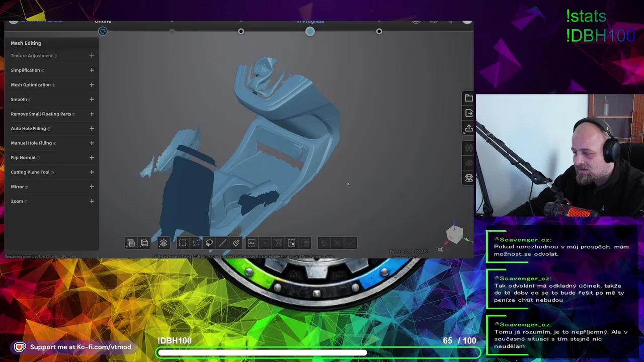Expand the Smooth options
The width and height of the screenshot is (644, 362).
pos(92,100)
